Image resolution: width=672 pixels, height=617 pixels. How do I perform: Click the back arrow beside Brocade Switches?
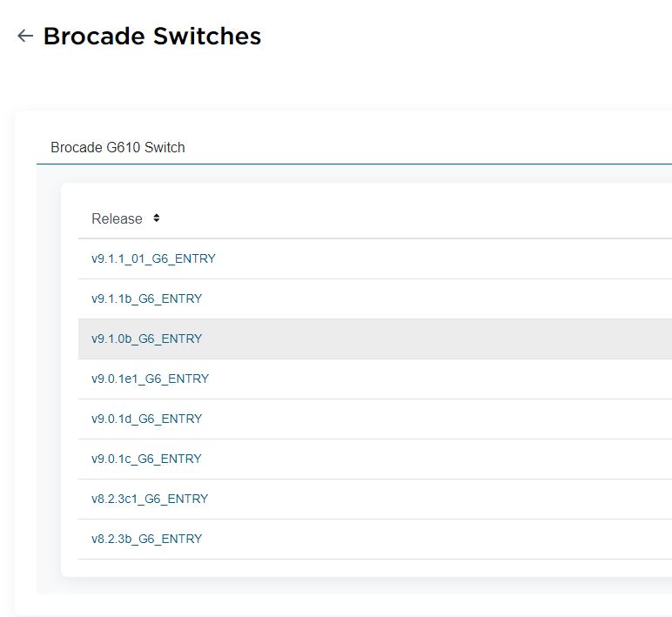(24, 36)
